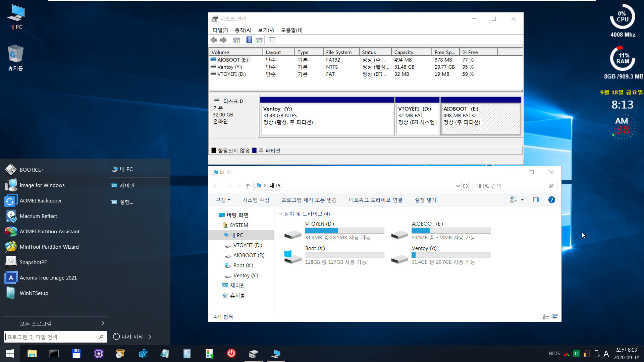
Task: Expand the 다시 시작 power options arrow
Action: [x=150, y=337]
